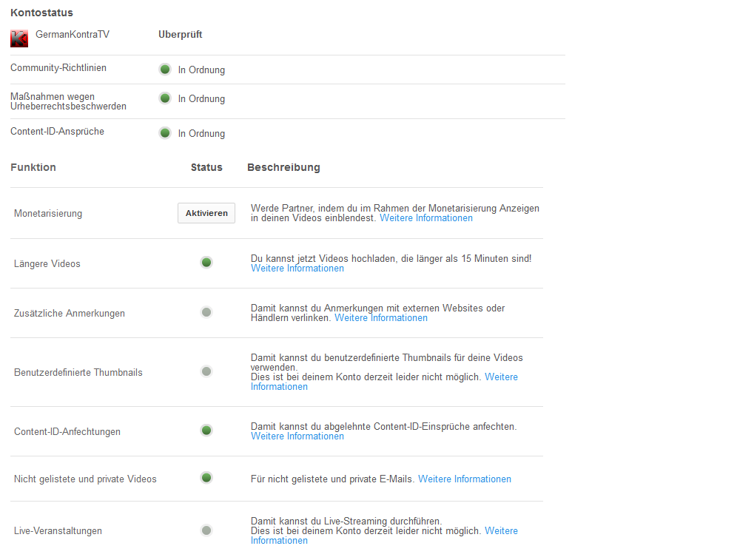
Task: Click gray status indicator for Benutzerdefinierte Thumbnails
Action: click(206, 371)
